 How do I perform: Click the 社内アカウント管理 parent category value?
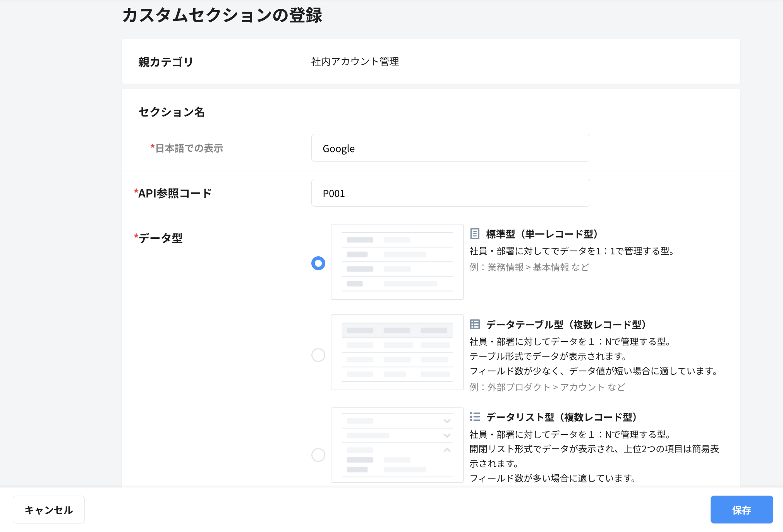[355, 62]
